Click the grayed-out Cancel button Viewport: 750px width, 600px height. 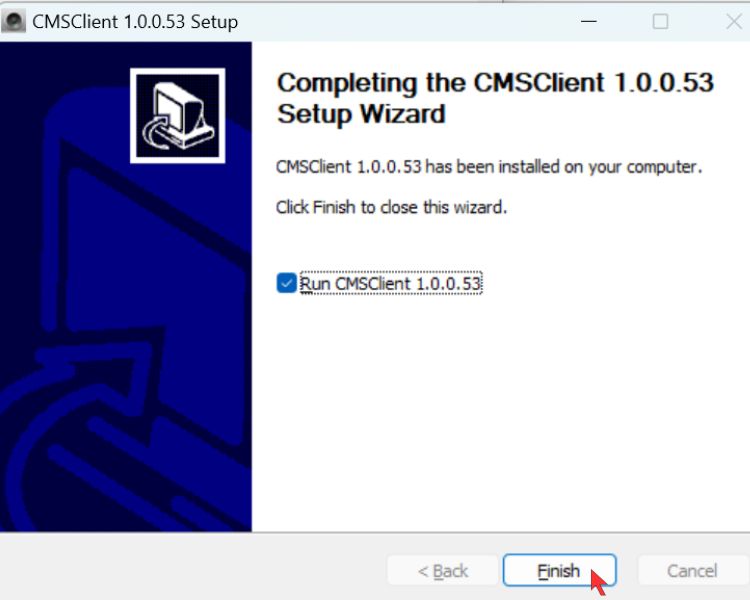692,570
